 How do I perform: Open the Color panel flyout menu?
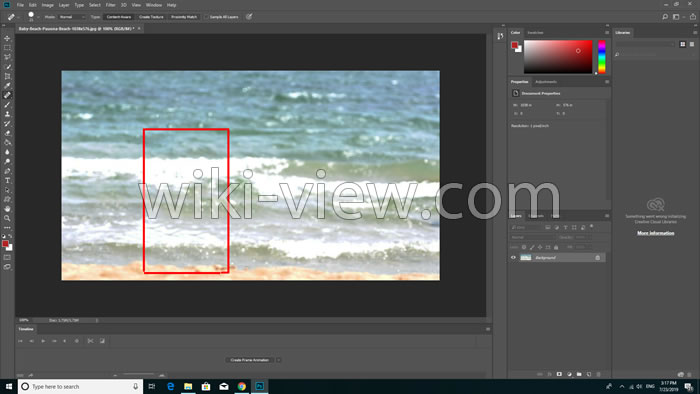(607, 33)
